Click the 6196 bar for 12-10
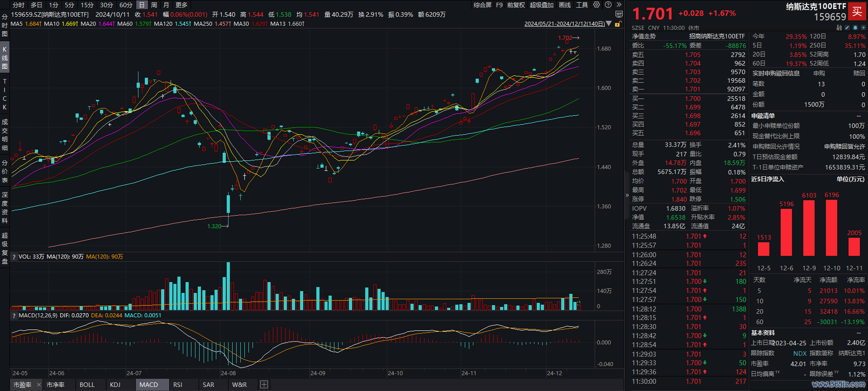 click(832, 228)
